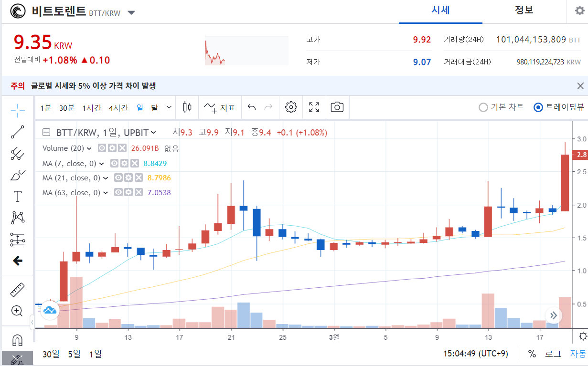Remove the MA (21, close, 0) indicator
The image size is (588, 366).
point(139,178)
